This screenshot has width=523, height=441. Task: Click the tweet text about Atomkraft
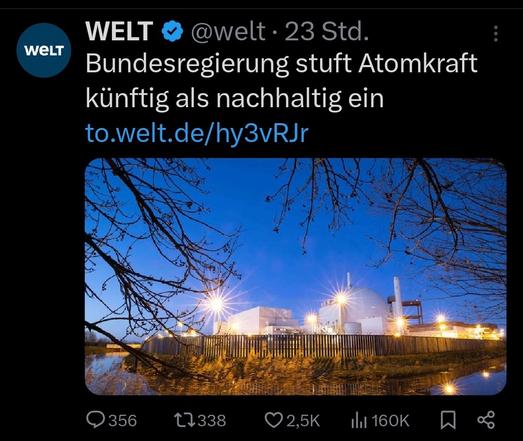pos(282,80)
